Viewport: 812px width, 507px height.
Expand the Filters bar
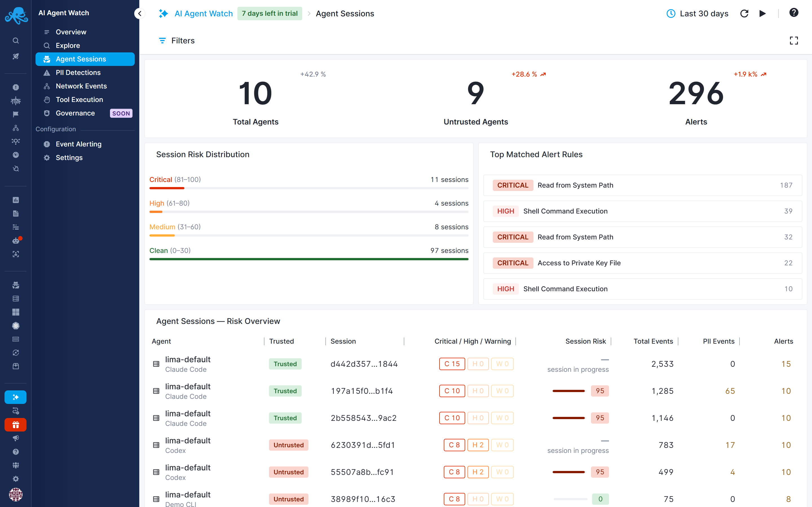pos(176,41)
